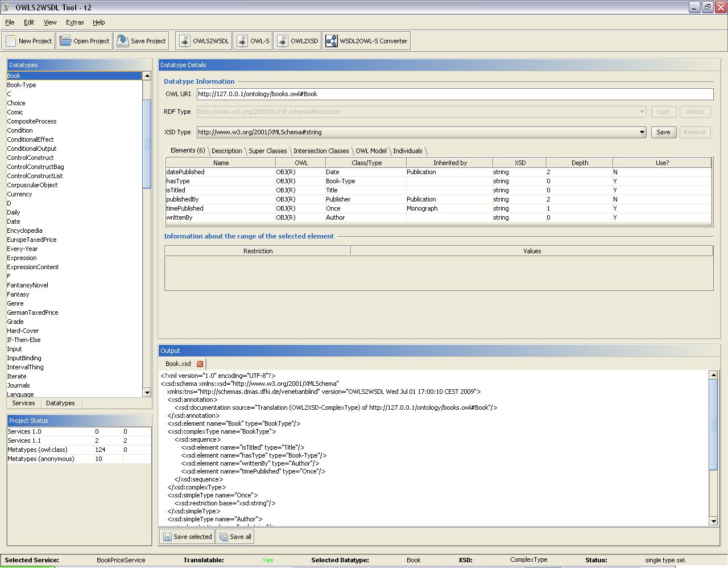Select GermanTaxedPrice in the datatypes list

tap(32, 312)
